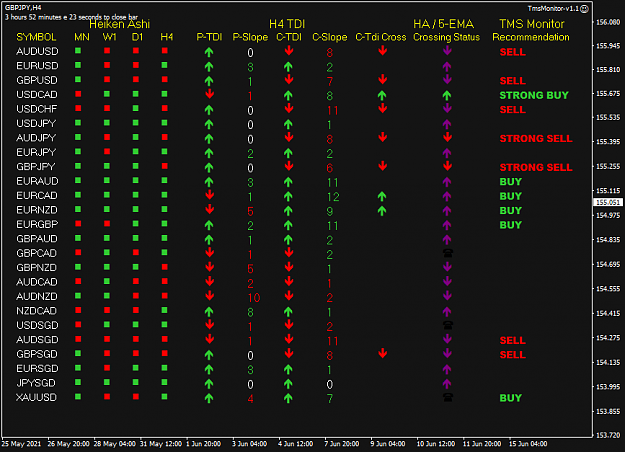Click the P-Slope column header
This screenshot has height=452, width=625.
(250, 37)
